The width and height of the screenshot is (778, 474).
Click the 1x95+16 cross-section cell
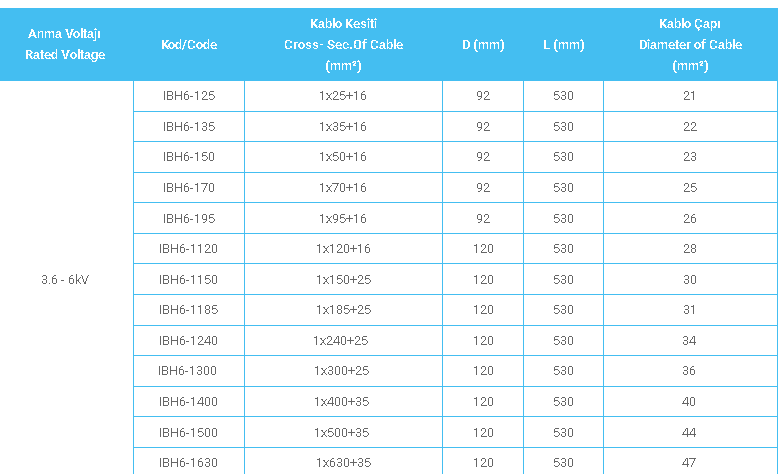tap(343, 219)
